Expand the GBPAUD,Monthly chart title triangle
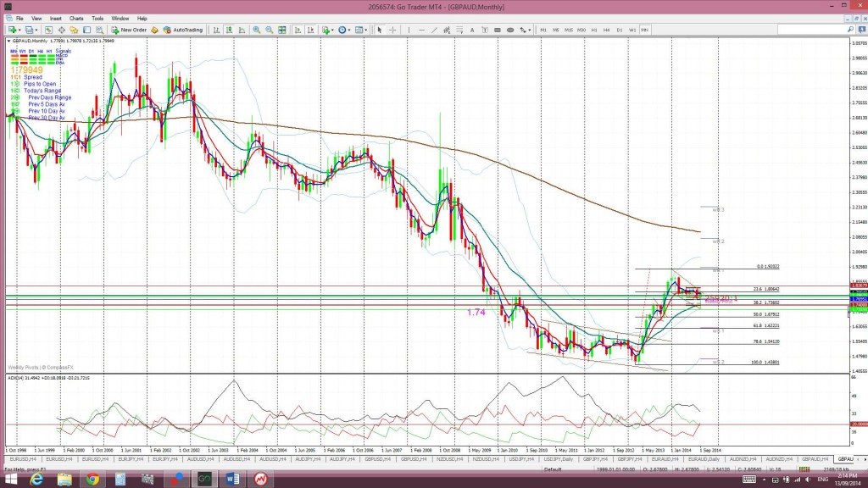 click(8, 41)
